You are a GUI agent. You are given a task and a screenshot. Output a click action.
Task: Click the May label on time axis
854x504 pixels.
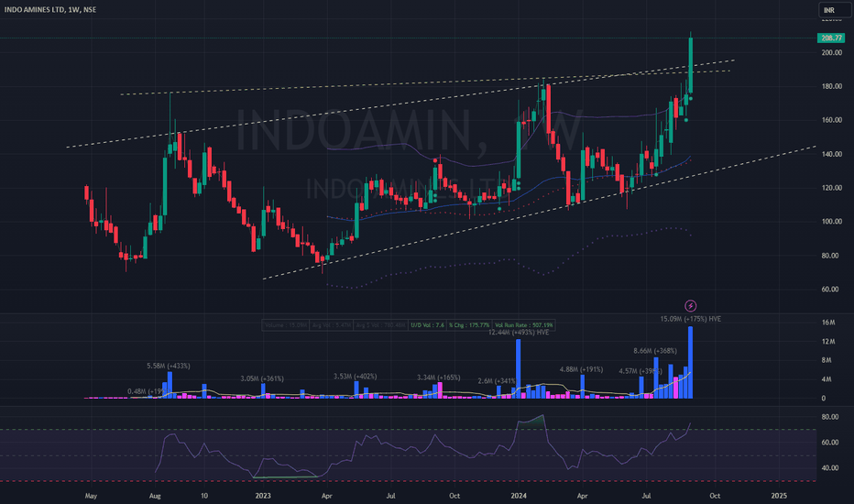(91, 496)
